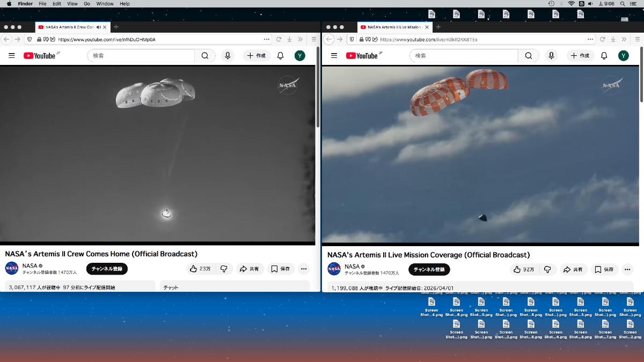Open the File menu
644x362 pixels.
tap(42, 4)
